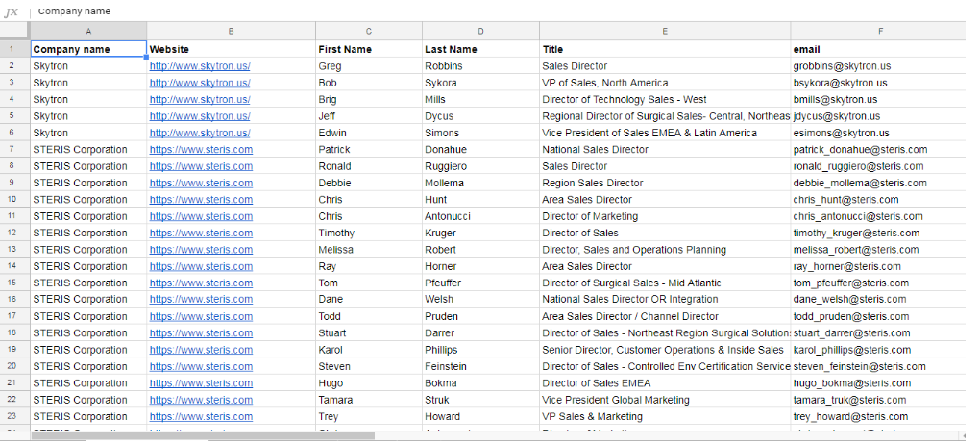
Task: Select email patrick_donahue@steris.com
Action: click(879, 149)
